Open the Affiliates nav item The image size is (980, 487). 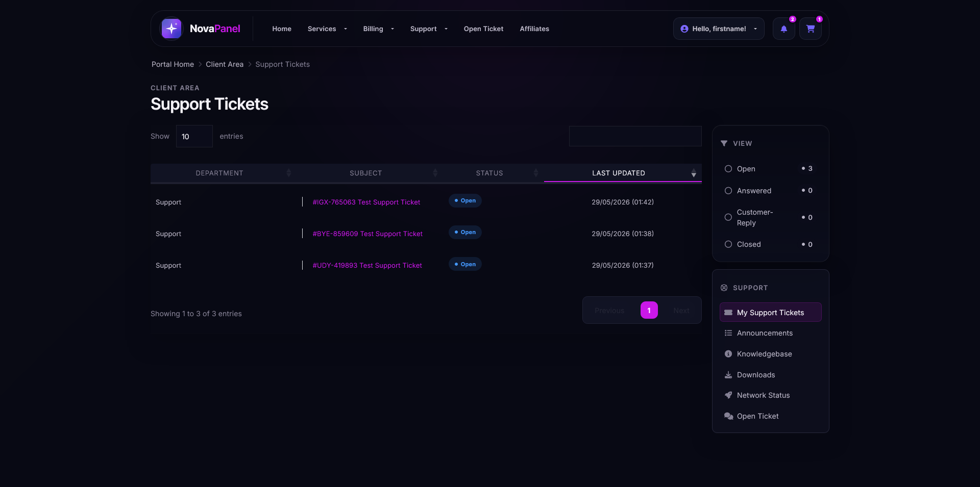[534, 29]
